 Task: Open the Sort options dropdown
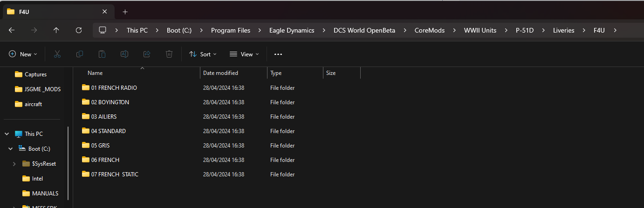coord(203,54)
